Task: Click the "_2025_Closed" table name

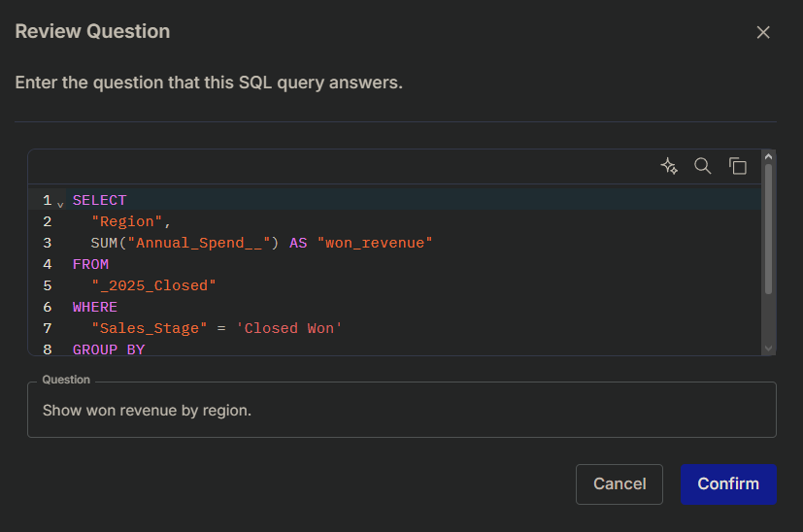Action: point(153,285)
